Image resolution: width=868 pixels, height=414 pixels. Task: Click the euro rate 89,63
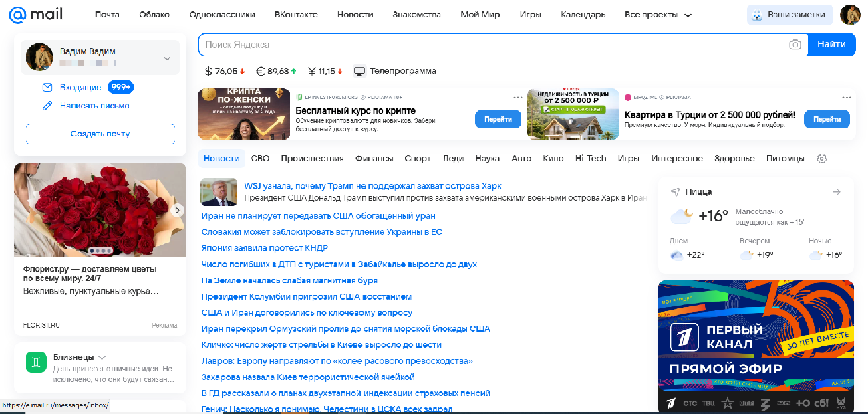pos(276,71)
